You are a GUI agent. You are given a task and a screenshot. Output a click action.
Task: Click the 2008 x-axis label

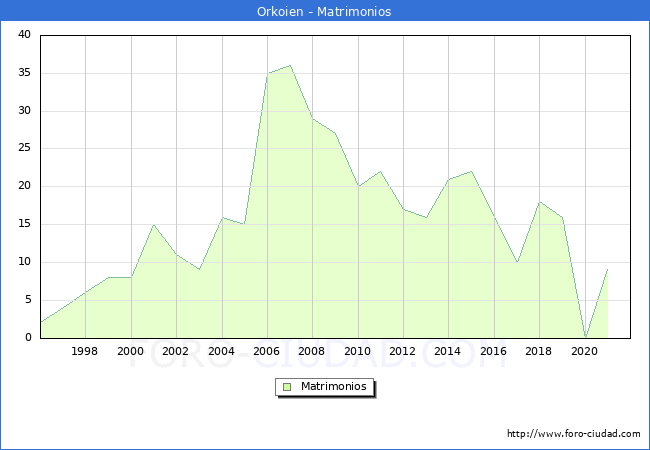point(312,351)
